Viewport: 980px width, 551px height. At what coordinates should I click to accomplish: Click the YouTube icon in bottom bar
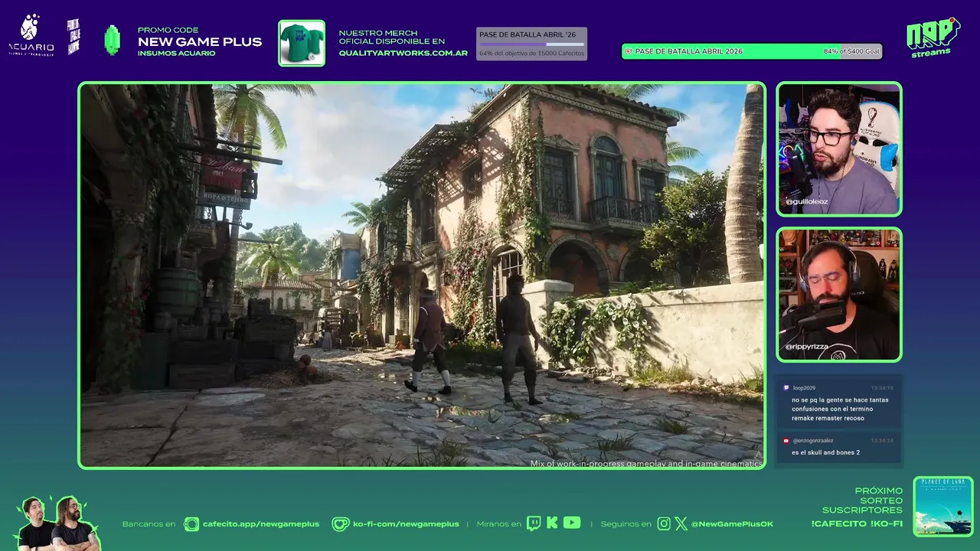[572, 523]
